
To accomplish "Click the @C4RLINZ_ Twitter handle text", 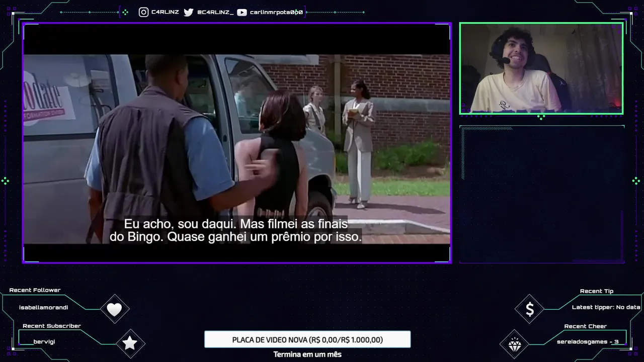I will [215, 12].
